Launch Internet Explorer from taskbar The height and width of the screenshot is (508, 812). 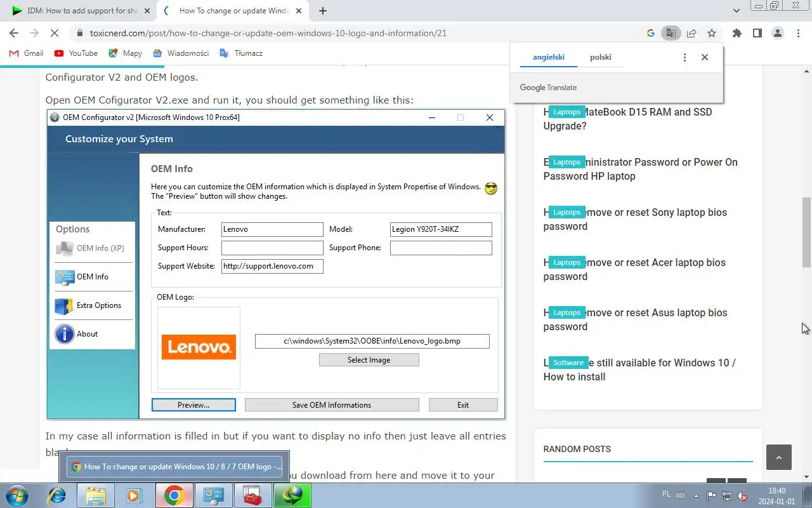click(57, 495)
